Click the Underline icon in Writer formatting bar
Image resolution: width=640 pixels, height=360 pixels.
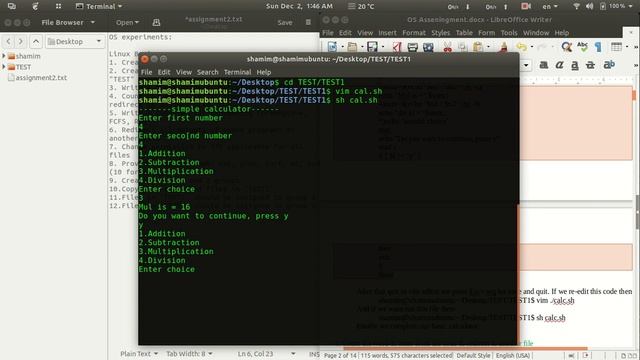pos(575,65)
